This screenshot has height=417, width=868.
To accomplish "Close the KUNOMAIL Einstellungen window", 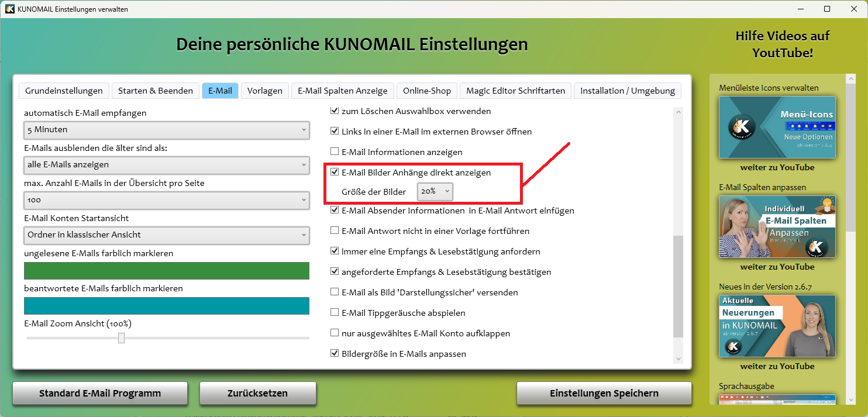I will click(854, 9).
